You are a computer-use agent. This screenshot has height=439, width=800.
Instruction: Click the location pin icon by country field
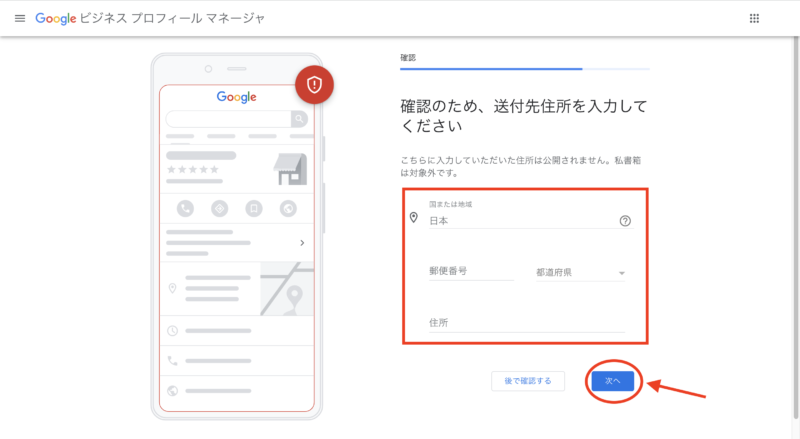[414, 218]
